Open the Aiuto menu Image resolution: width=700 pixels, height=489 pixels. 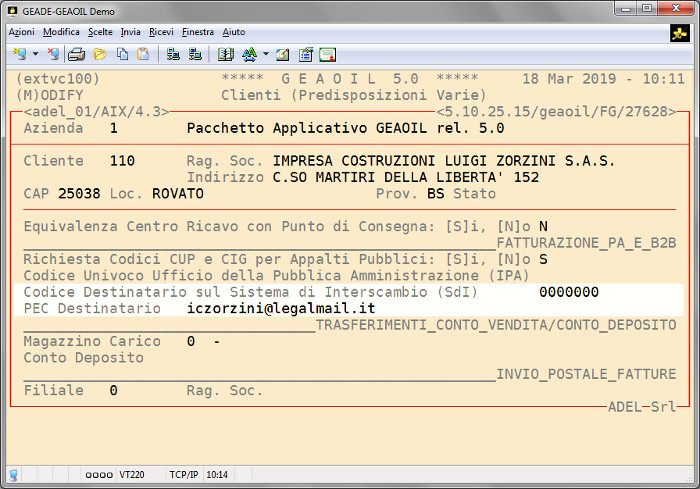234,32
